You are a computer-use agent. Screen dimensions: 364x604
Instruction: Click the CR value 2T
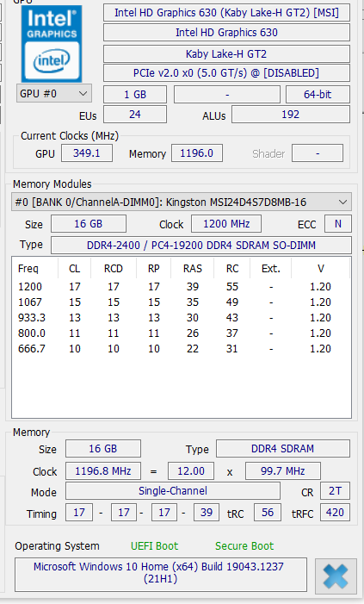335,491
